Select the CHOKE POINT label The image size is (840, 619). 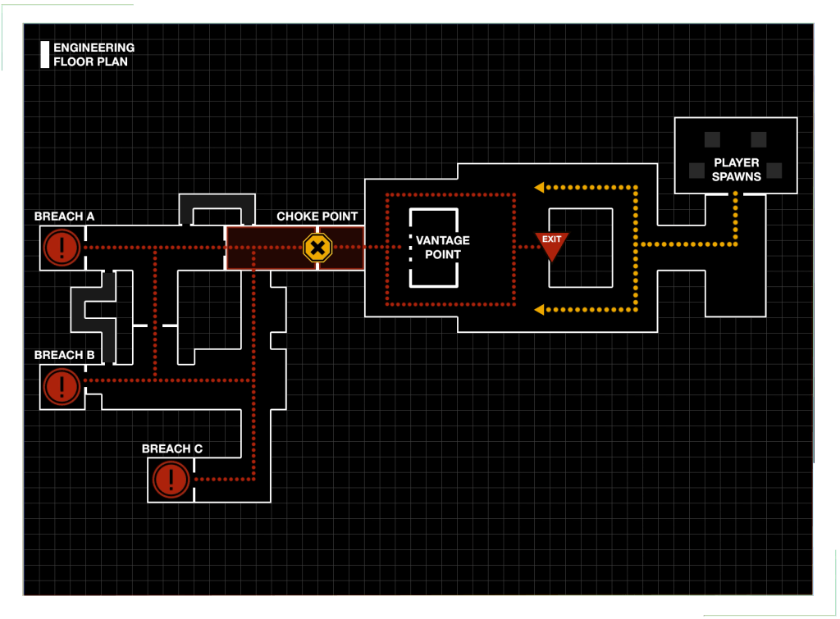point(317,216)
